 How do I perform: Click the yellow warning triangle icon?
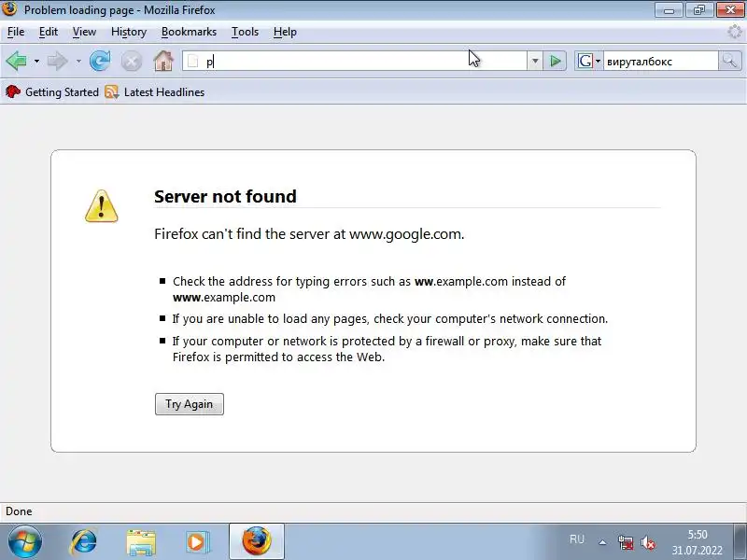102,206
